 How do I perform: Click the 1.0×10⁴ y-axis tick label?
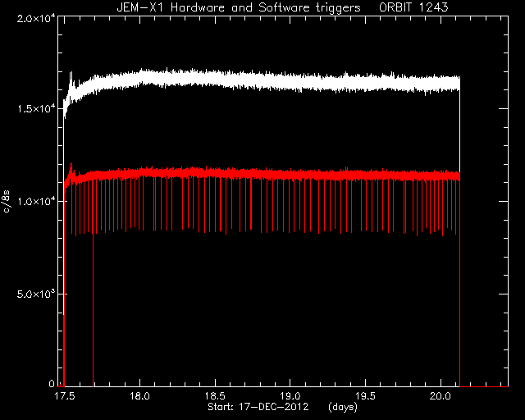point(36,201)
